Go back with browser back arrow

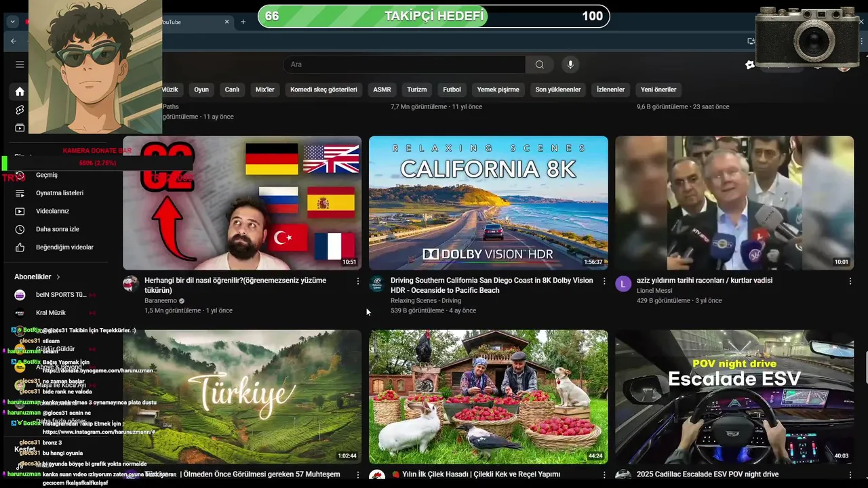[14, 41]
